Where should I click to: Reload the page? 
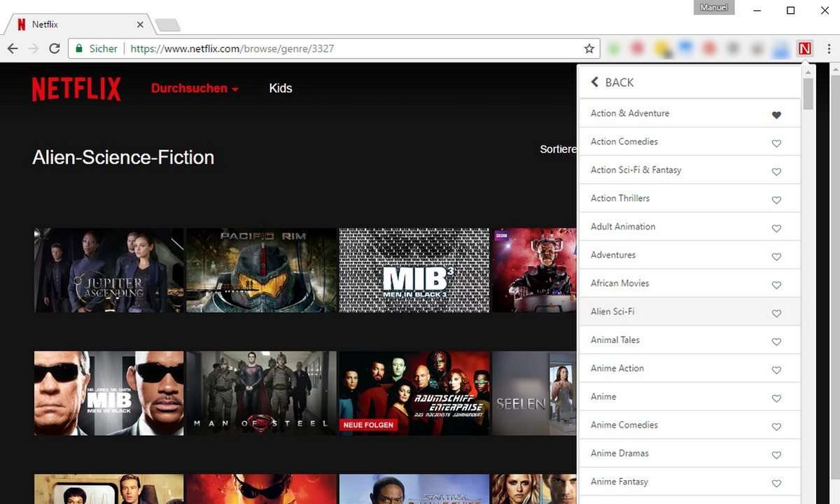coord(54,48)
